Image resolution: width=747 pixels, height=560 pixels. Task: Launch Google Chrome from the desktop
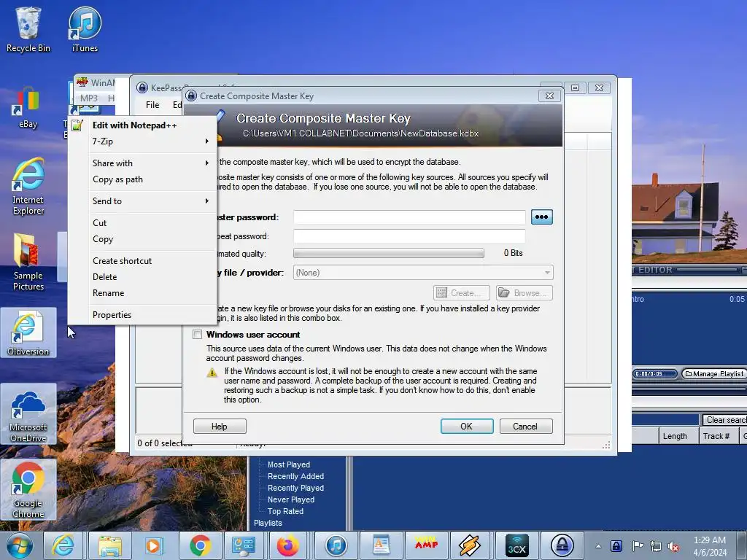pos(28,489)
